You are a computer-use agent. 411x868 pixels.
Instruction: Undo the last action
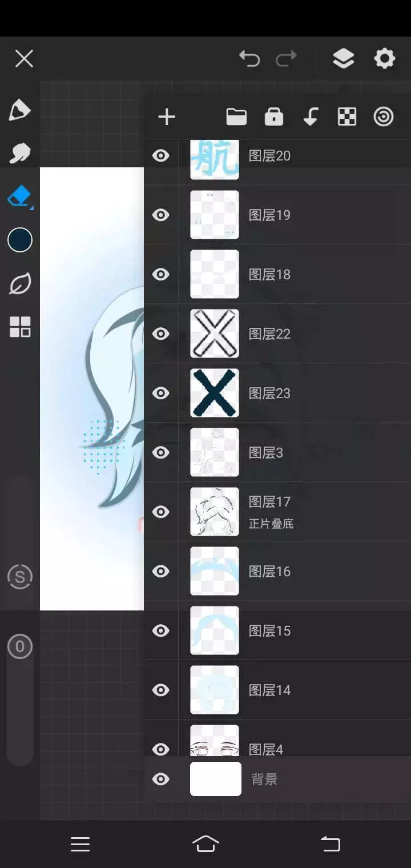click(249, 58)
